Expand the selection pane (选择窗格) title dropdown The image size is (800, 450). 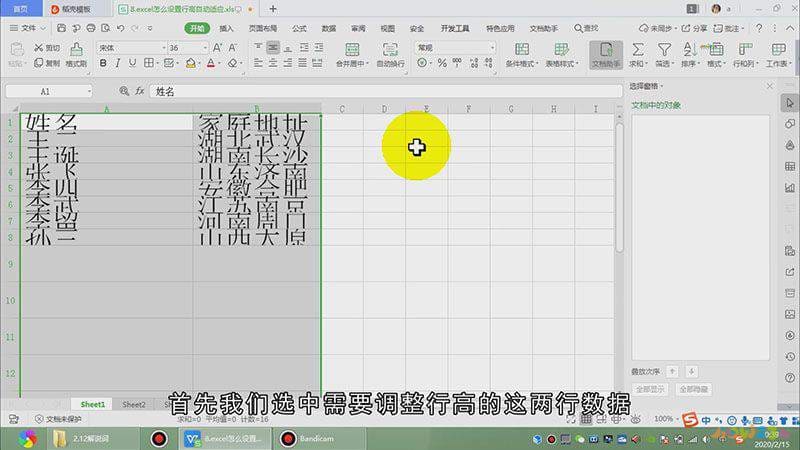[x=662, y=86]
